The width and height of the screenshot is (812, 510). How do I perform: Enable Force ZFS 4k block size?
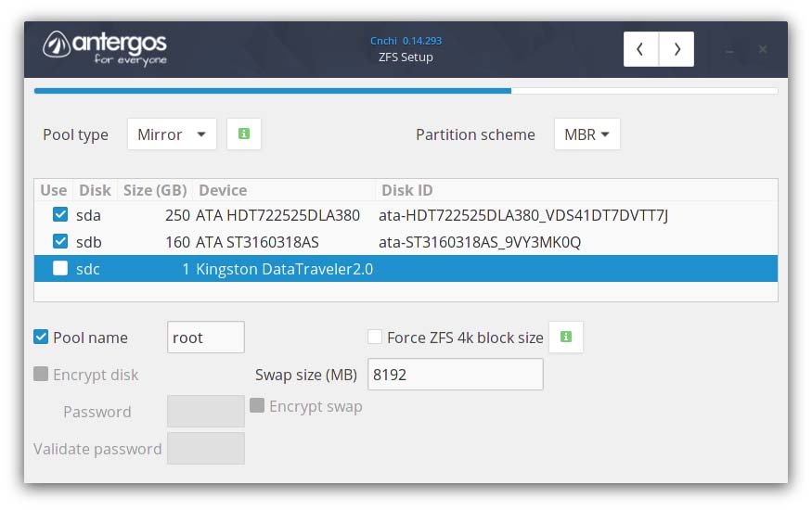pyautogui.click(x=375, y=338)
